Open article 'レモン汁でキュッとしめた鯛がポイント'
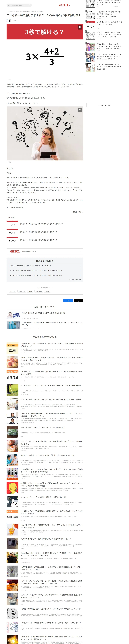129x644 pixels. [51, 443]
